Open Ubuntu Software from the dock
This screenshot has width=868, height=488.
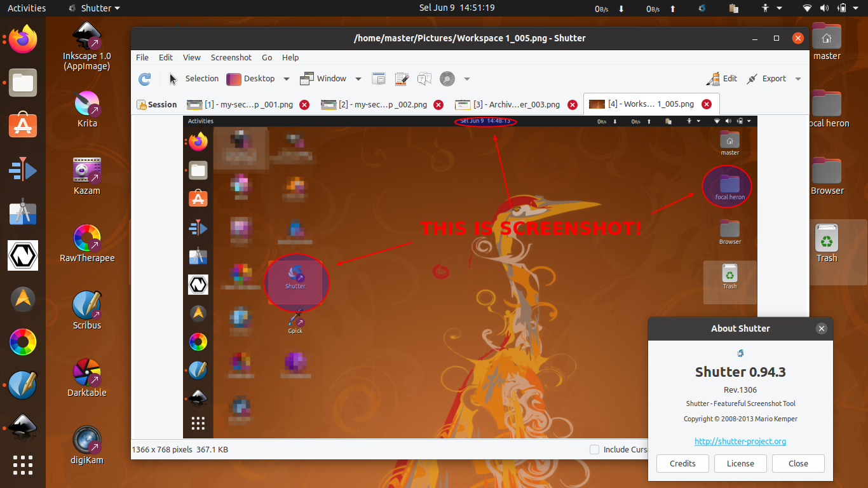tap(23, 126)
